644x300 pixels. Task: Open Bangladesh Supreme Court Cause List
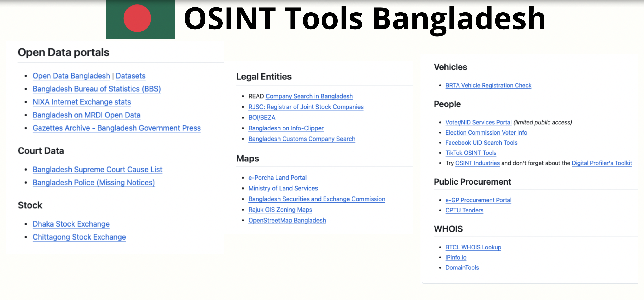tap(98, 170)
